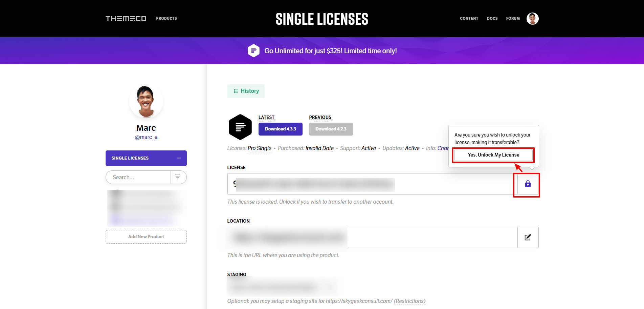Open the Content menu item

click(469, 18)
